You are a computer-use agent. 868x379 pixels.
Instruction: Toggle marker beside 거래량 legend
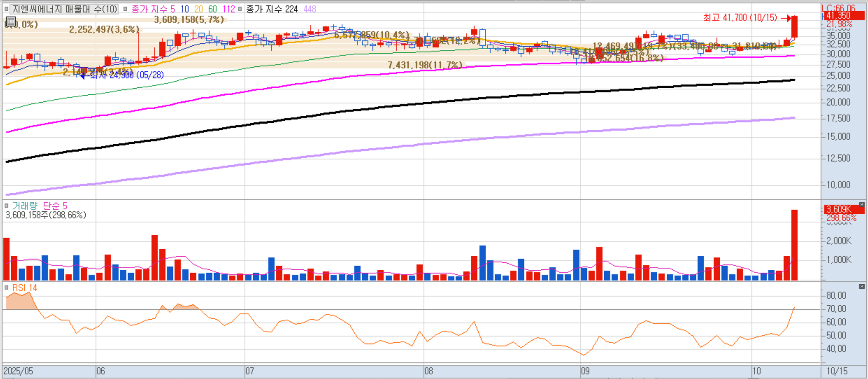click(x=7, y=205)
